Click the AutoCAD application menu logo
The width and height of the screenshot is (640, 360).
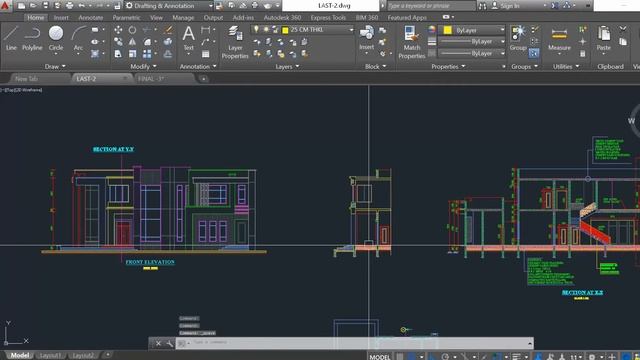(5, 6)
